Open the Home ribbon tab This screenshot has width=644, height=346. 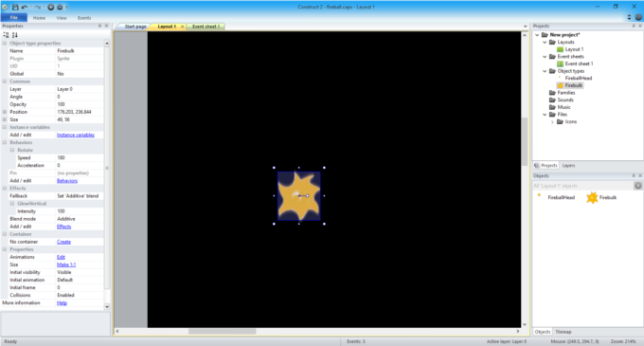click(39, 18)
